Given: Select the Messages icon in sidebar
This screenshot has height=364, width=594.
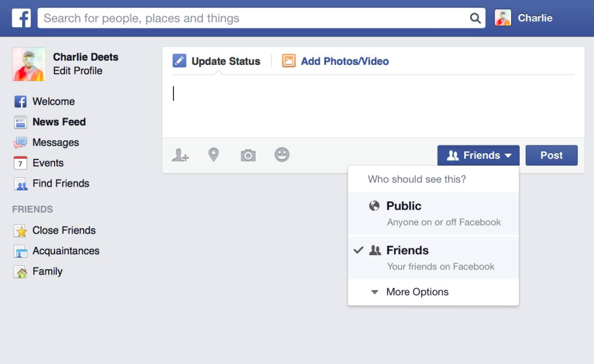Looking at the screenshot, I should tap(20, 143).
